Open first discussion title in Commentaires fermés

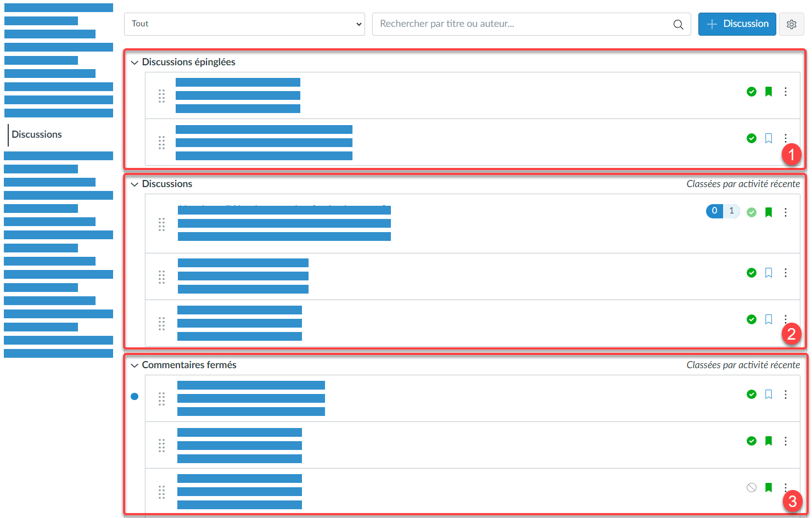(251, 386)
